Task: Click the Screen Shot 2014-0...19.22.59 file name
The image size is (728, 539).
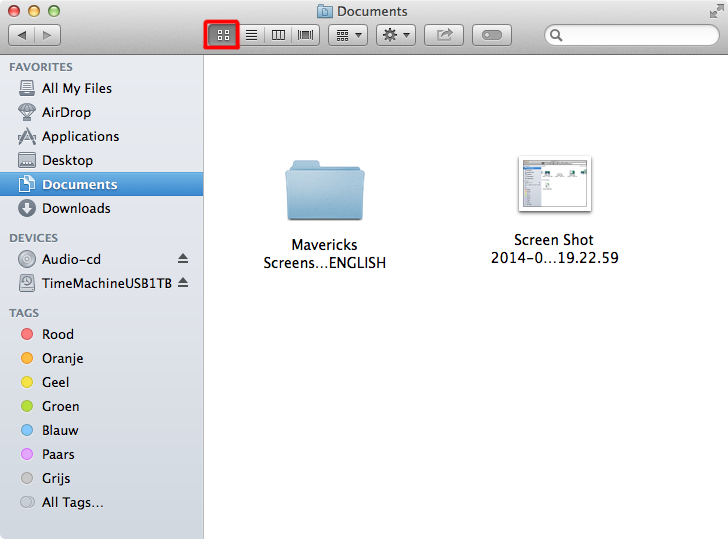Action: click(555, 248)
